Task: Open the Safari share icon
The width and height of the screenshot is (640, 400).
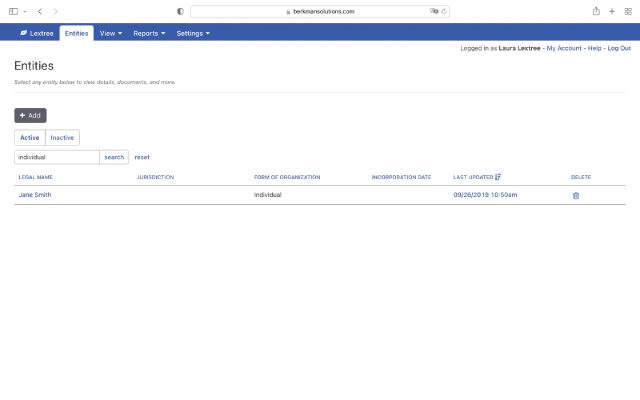Action: 596,11
